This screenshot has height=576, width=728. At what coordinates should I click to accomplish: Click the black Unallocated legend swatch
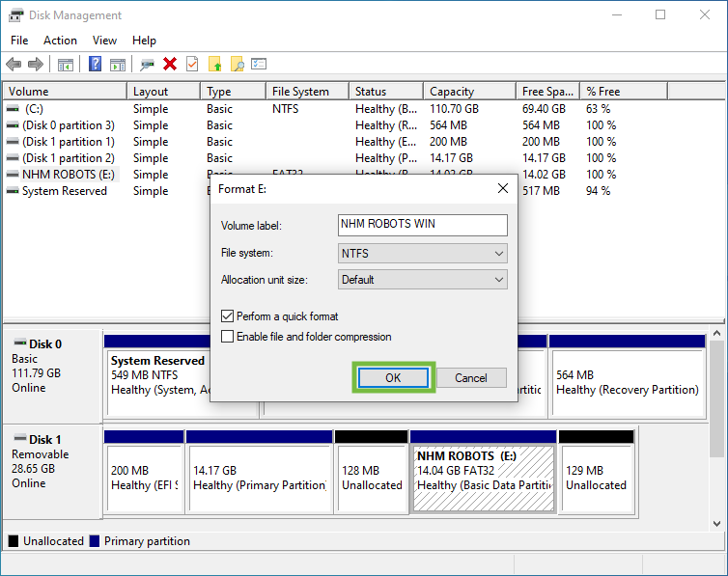tap(14, 540)
